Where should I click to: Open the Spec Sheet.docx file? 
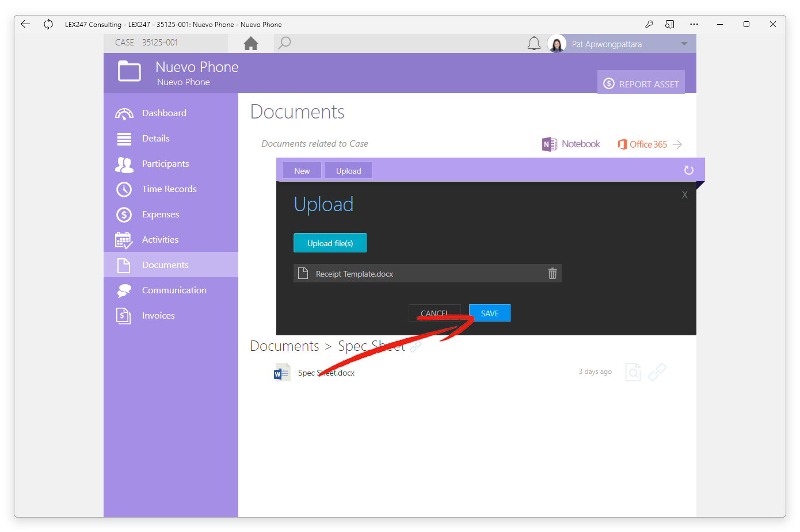pos(326,373)
